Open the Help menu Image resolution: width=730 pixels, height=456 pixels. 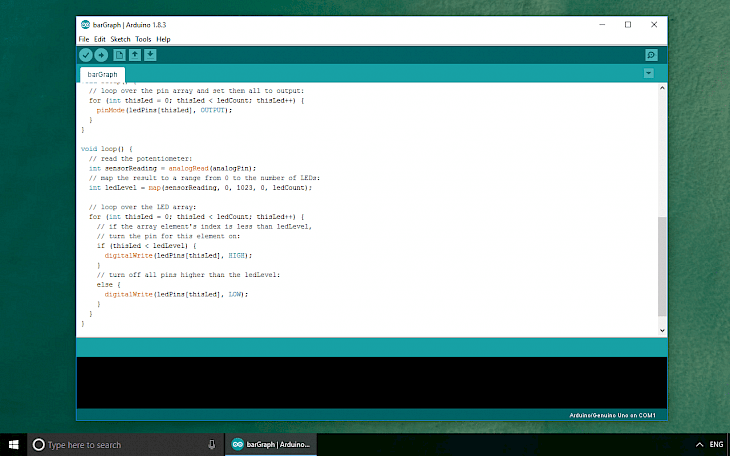click(163, 39)
